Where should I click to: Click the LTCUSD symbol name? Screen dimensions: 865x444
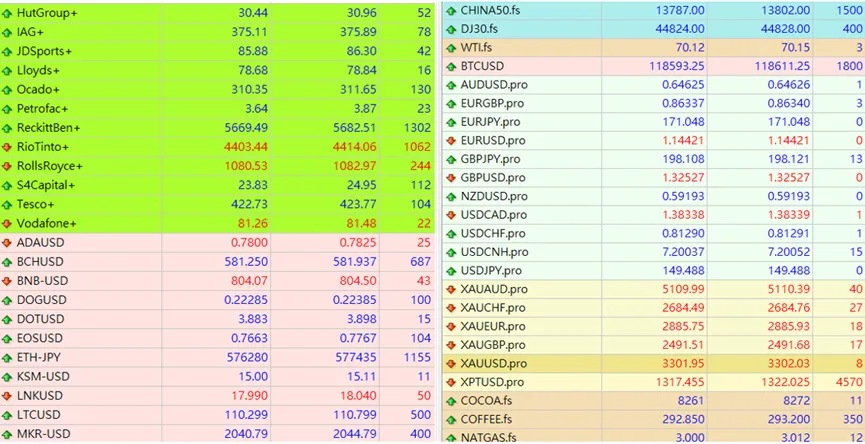pyautogui.click(x=39, y=415)
